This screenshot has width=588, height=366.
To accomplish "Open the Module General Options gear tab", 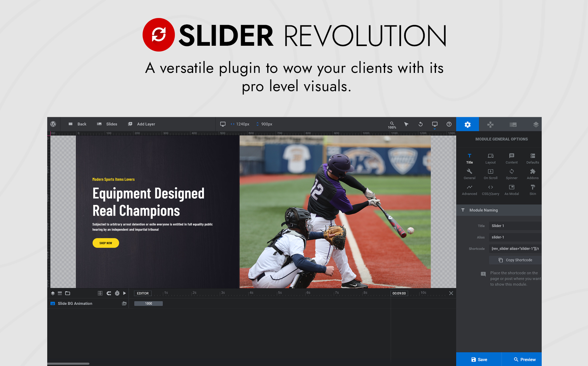I will (467, 124).
